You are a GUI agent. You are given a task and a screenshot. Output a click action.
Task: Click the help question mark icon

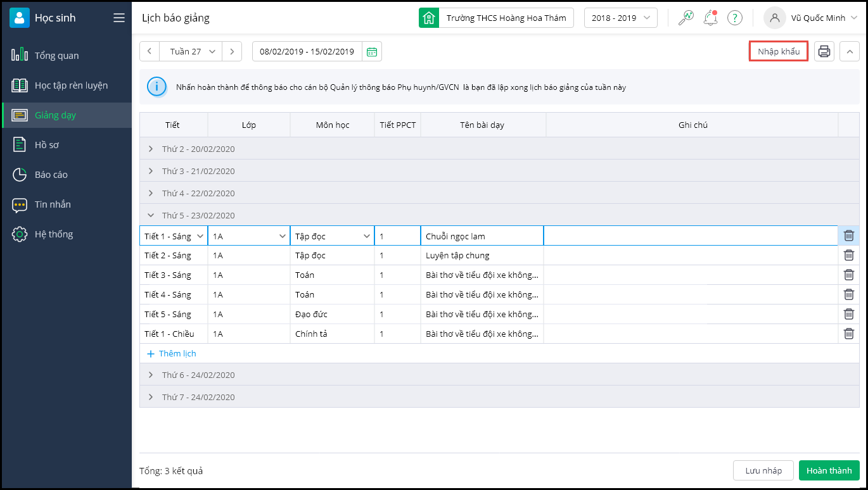(x=734, y=18)
